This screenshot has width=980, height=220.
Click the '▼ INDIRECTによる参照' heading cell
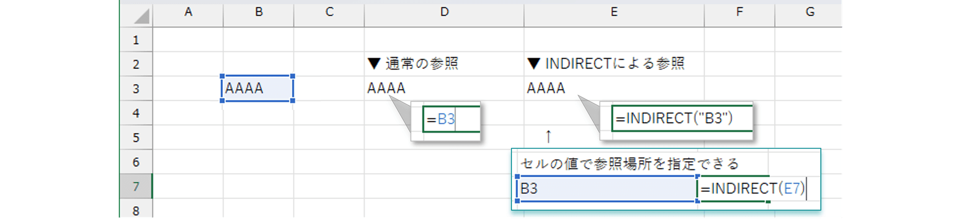coord(614,64)
